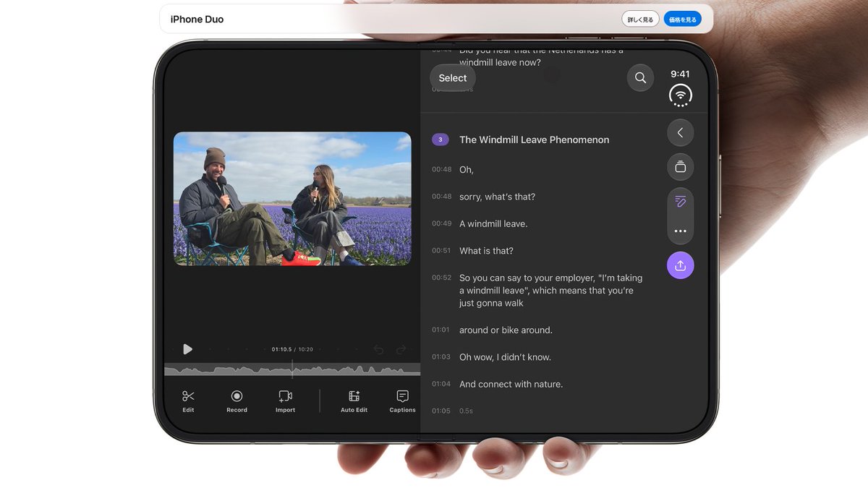This screenshot has width=868, height=501.
Task: Open the three-dots more options
Action: click(680, 231)
